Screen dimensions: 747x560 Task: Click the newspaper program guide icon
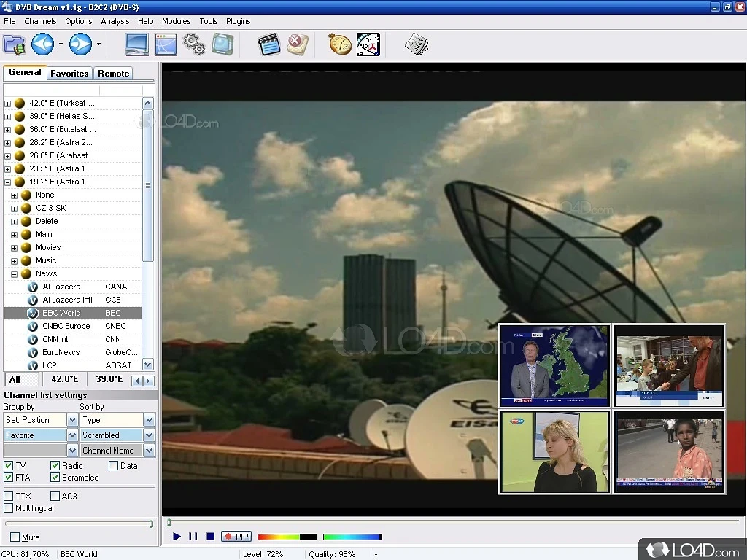417,44
